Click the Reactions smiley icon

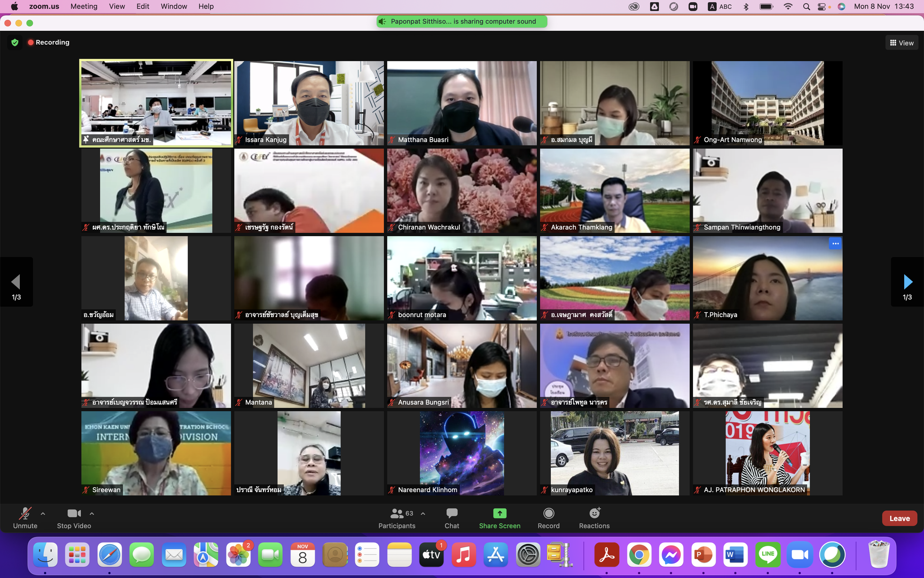[594, 513]
